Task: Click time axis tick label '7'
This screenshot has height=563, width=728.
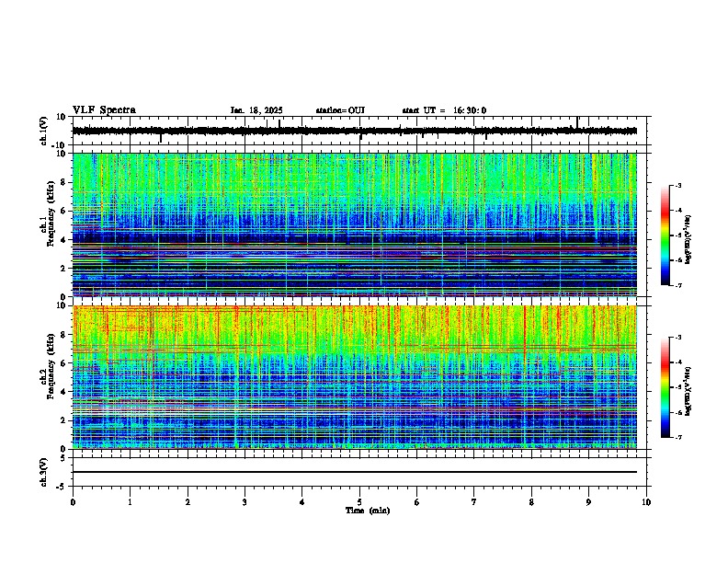Action: (474, 502)
